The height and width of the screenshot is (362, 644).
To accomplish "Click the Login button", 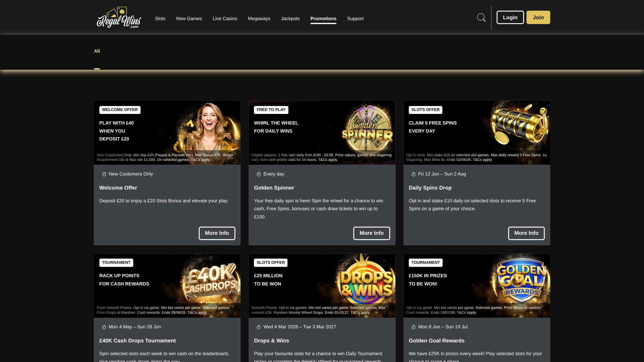I will tap(510, 17).
